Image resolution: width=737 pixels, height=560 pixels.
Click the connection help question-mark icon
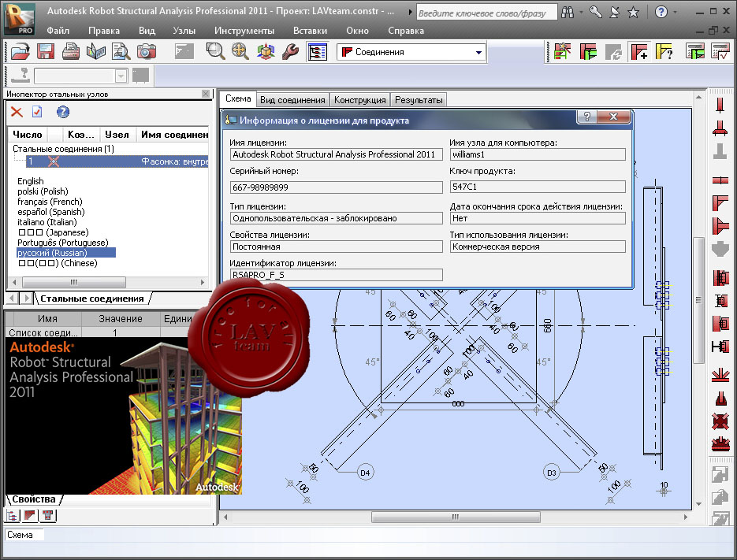pos(664,51)
